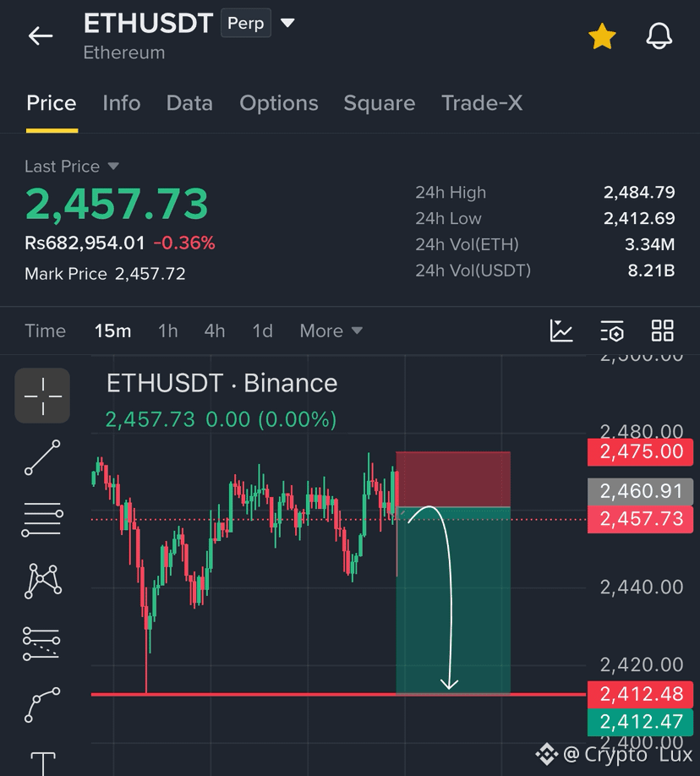Open the Trade-X tab
The height and width of the screenshot is (776, 700).
[x=482, y=103]
